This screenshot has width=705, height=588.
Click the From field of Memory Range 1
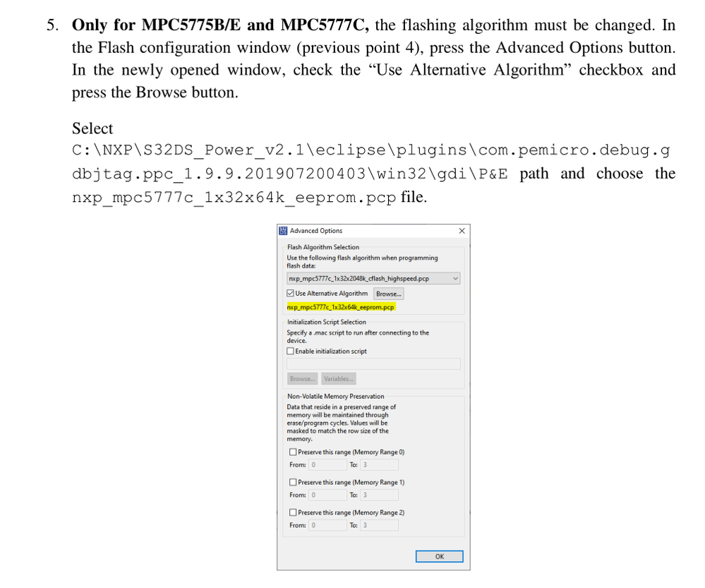point(327,495)
